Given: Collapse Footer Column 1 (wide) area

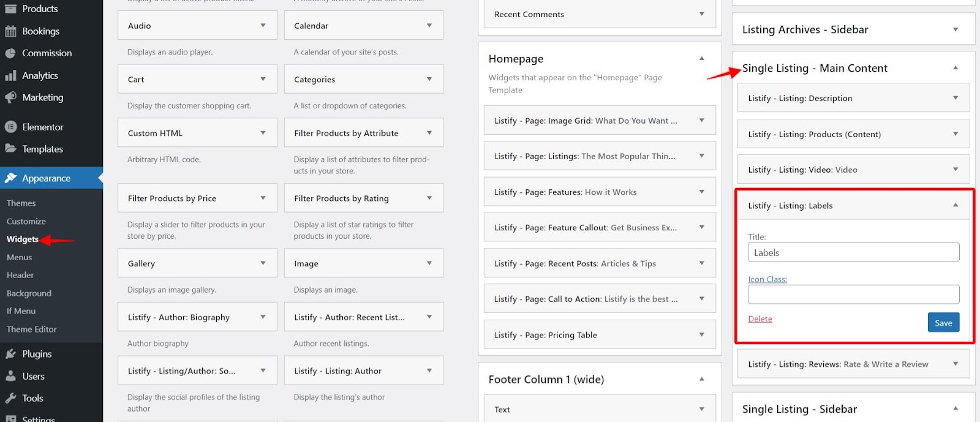Looking at the screenshot, I should tap(702, 379).
